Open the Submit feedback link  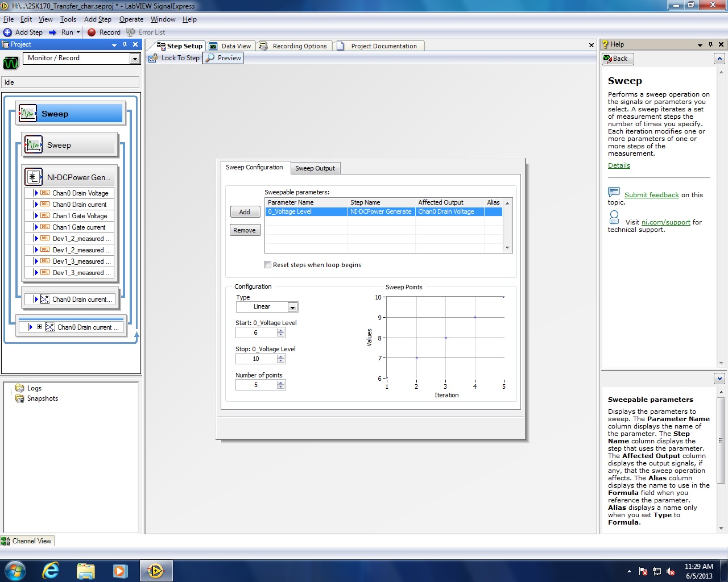(x=652, y=195)
